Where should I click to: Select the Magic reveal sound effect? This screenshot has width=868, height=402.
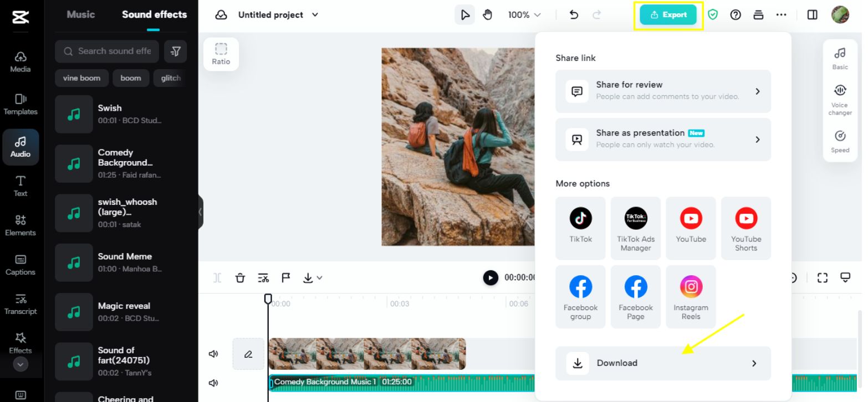pos(120,312)
